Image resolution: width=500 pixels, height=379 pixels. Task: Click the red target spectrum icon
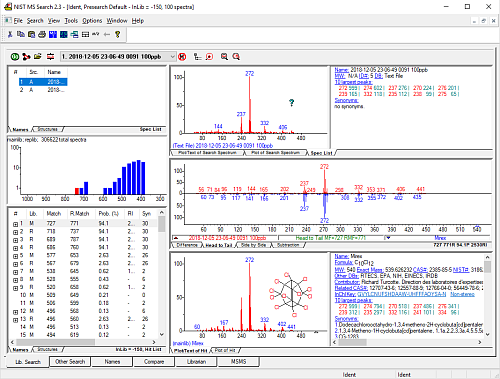tap(209, 57)
